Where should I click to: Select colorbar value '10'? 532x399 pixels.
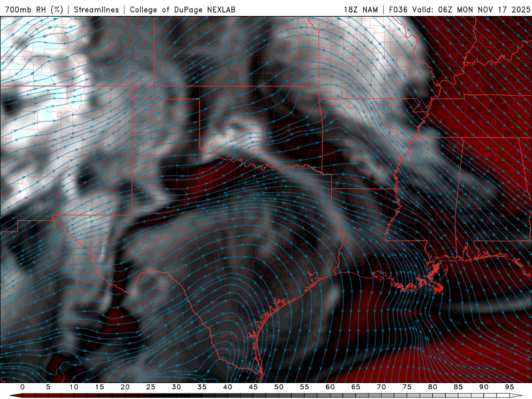tap(74, 387)
